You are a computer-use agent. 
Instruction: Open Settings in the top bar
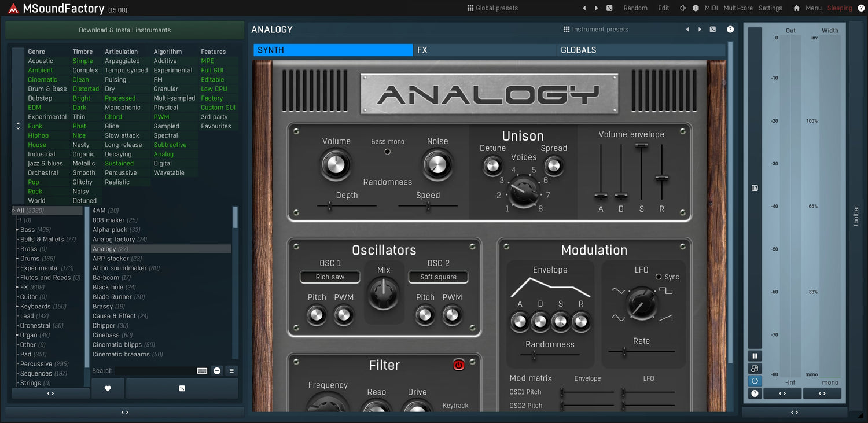pyautogui.click(x=770, y=8)
